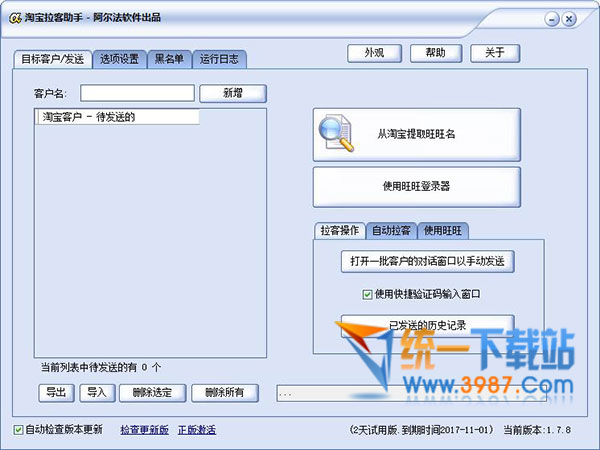Open the 黑名单 tab

(x=168, y=59)
